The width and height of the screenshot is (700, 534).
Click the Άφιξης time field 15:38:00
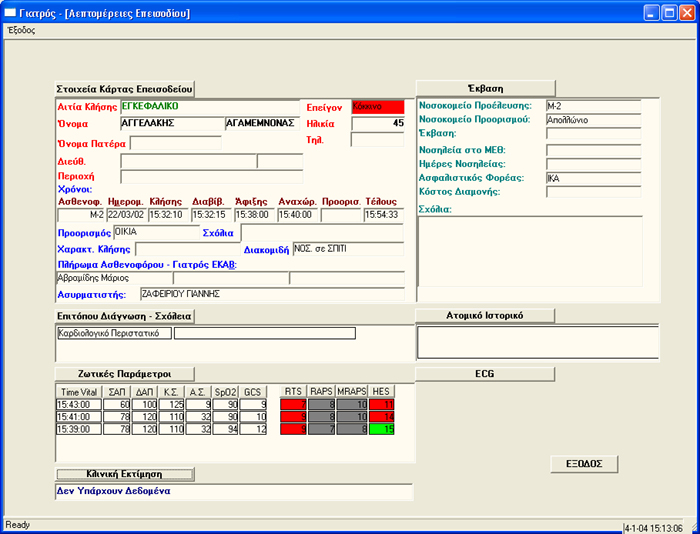click(x=254, y=215)
